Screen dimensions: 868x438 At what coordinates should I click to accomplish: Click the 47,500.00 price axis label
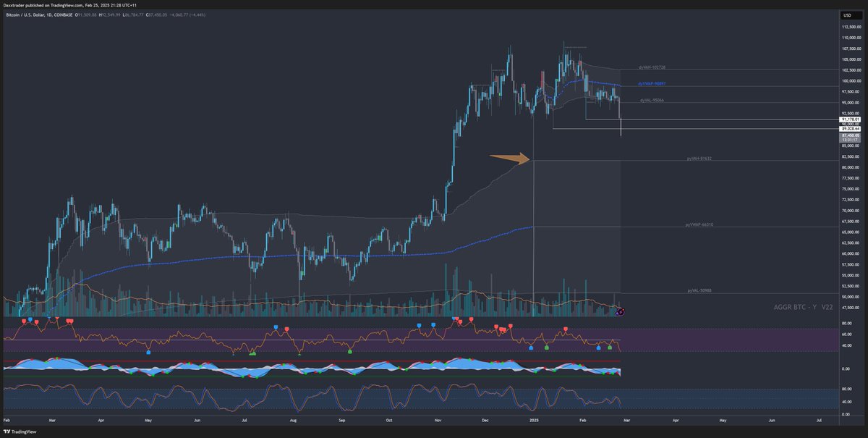point(849,308)
